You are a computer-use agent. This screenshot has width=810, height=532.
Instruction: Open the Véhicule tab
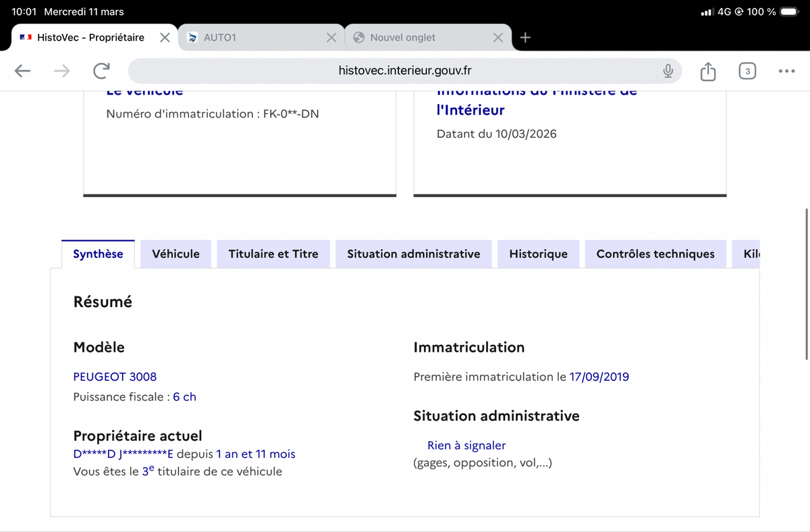[175, 254]
